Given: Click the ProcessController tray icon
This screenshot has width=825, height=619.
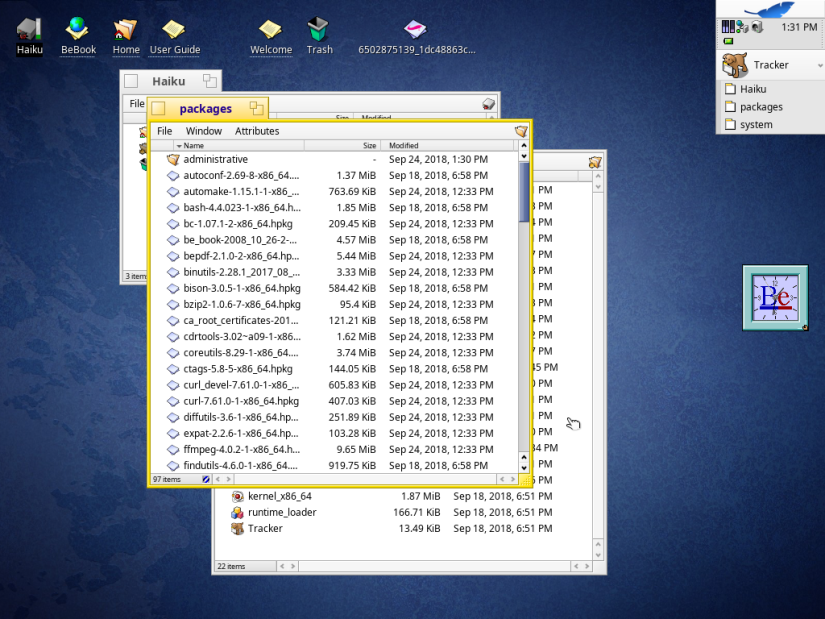Looking at the screenshot, I should tap(728, 27).
